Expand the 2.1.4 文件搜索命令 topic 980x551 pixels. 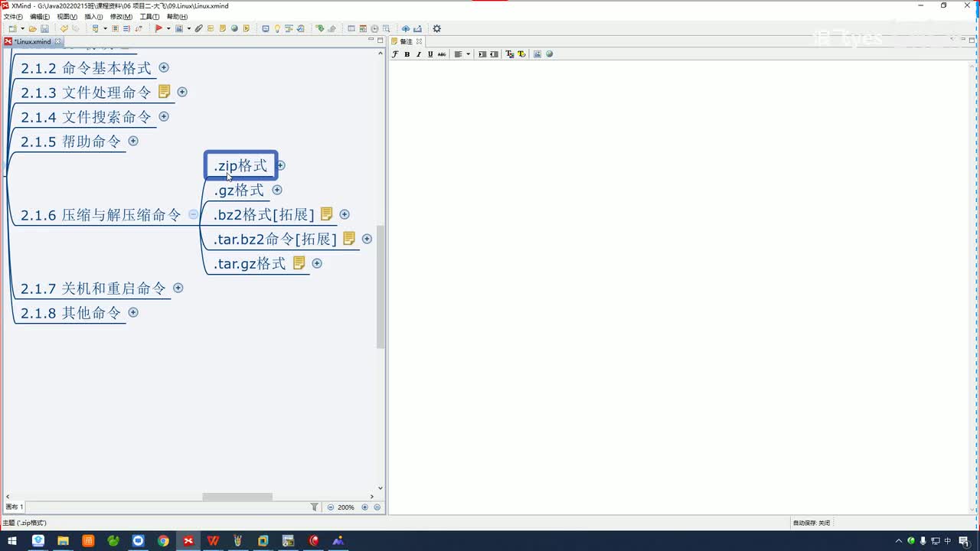pyautogui.click(x=164, y=116)
